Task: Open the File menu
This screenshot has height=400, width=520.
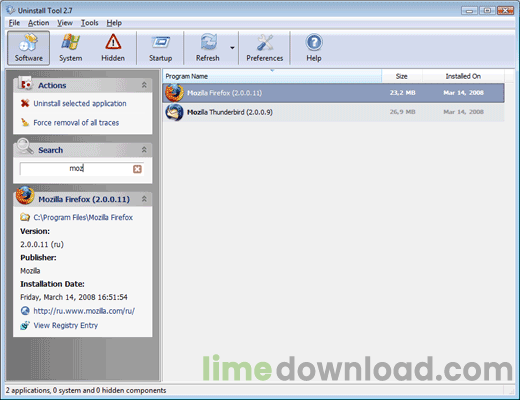Action: coord(14,23)
